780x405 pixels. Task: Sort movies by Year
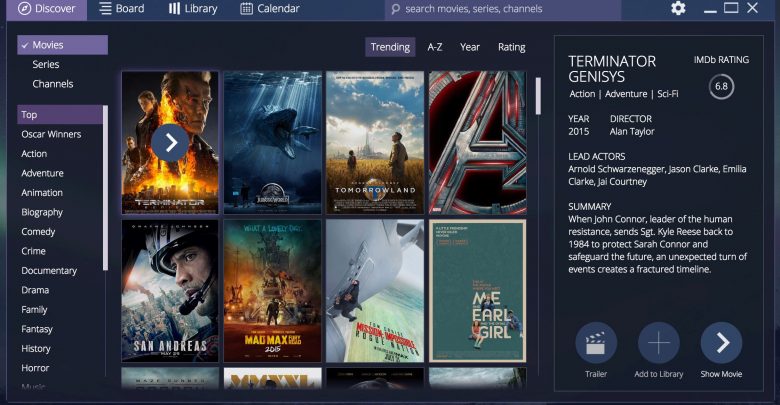[x=470, y=47]
